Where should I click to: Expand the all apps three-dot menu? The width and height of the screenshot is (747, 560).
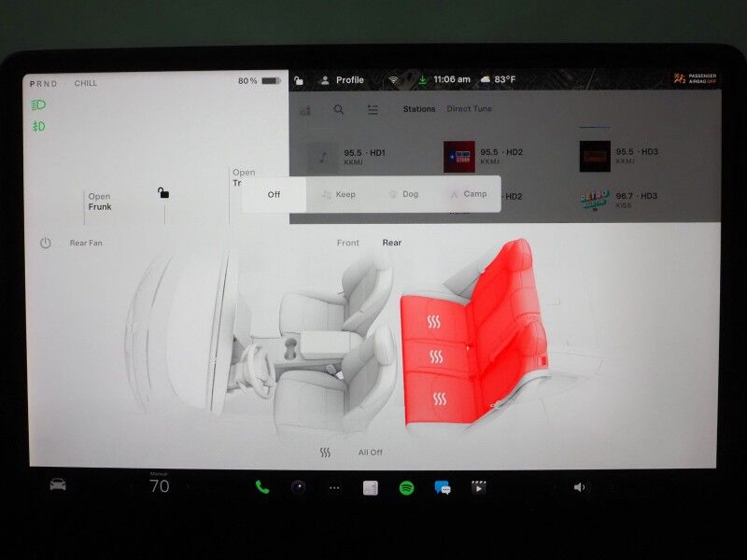(x=334, y=487)
